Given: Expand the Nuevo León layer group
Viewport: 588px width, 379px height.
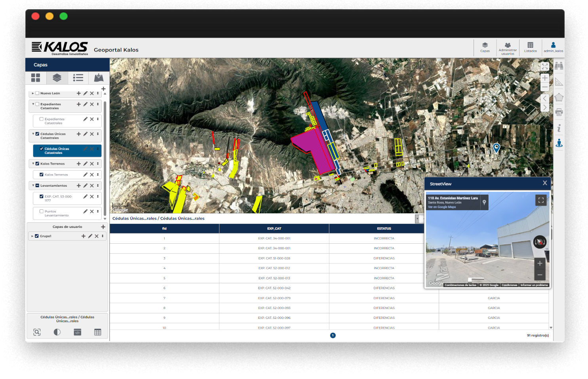Looking at the screenshot, I should coord(33,93).
